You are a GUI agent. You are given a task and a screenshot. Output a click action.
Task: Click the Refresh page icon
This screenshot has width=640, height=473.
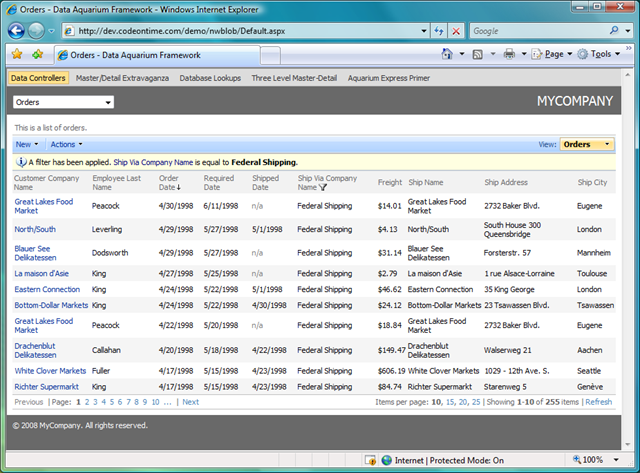click(439, 31)
